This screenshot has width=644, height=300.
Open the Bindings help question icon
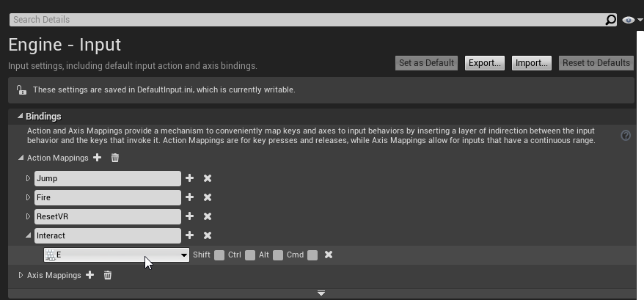click(626, 136)
